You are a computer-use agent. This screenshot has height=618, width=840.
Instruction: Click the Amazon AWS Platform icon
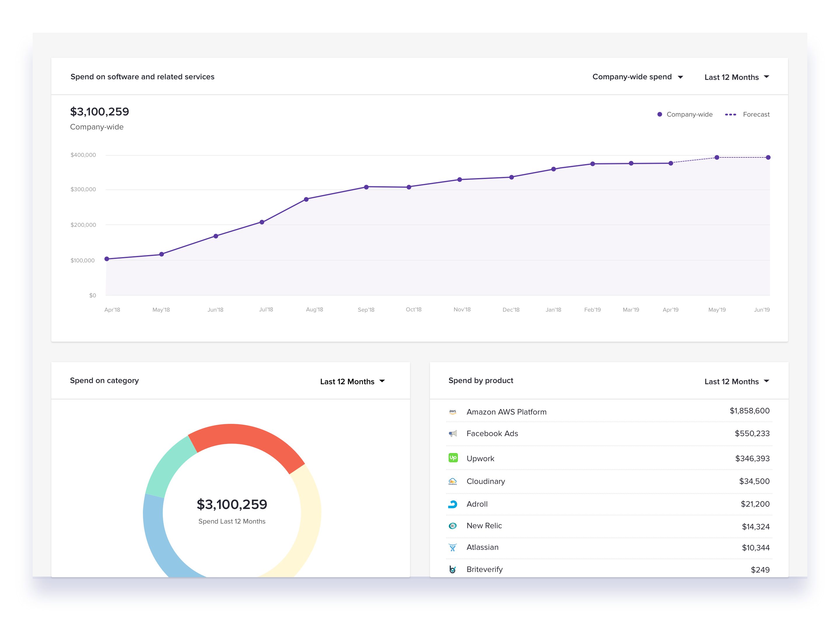(x=453, y=412)
